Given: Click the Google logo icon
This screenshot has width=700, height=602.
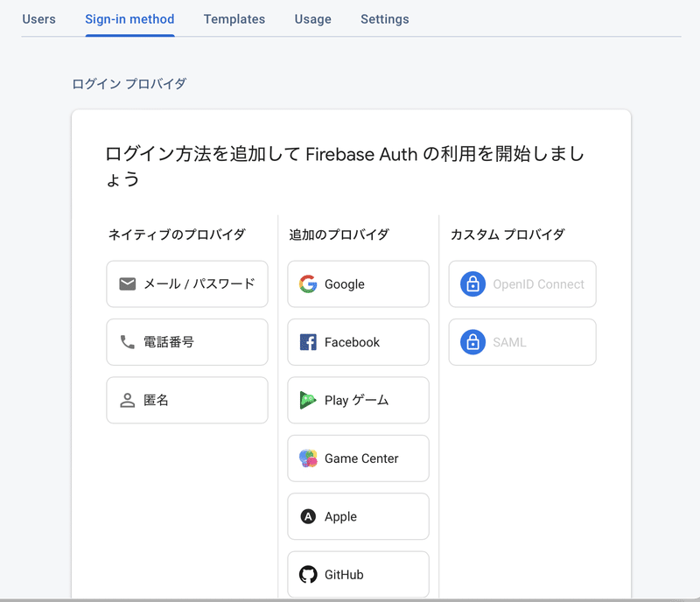Looking at the screenshot, I should (x=308, y=284).
